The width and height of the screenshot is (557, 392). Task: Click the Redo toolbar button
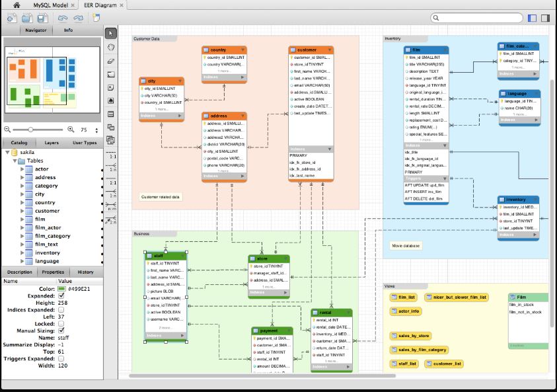click(80, 18)
